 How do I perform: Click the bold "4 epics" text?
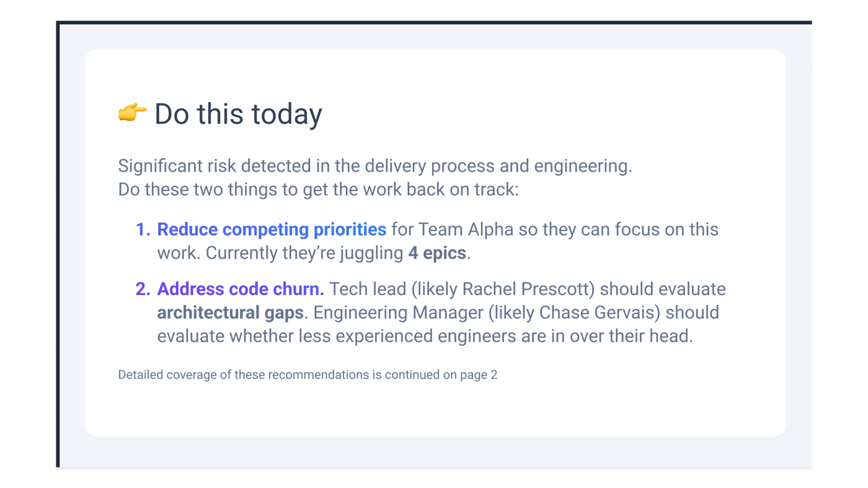436,253
